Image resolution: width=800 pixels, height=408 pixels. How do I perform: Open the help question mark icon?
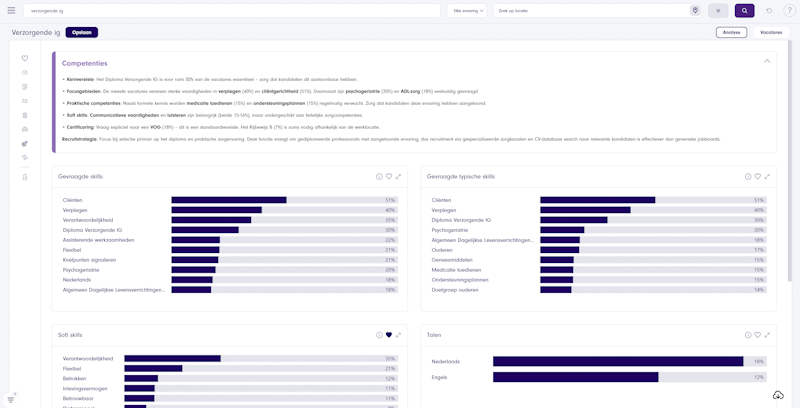[789, 10]
